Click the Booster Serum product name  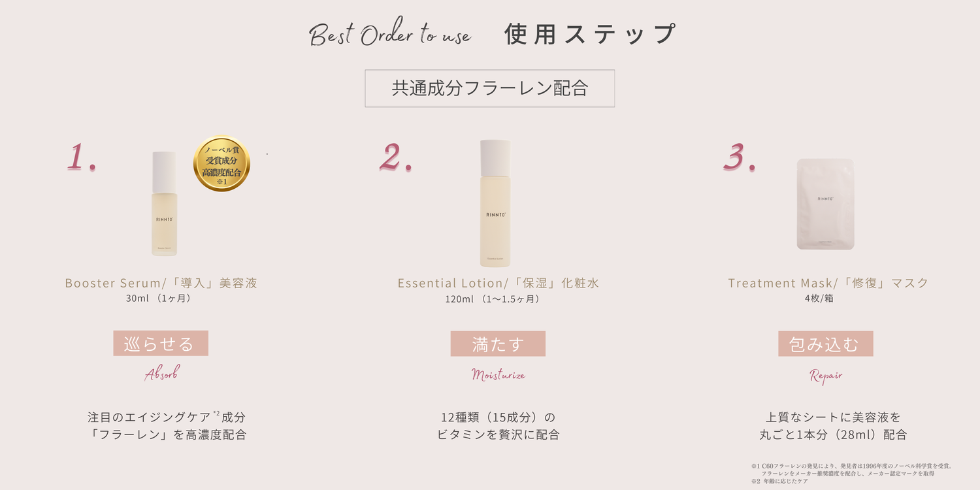coord(161,283)
